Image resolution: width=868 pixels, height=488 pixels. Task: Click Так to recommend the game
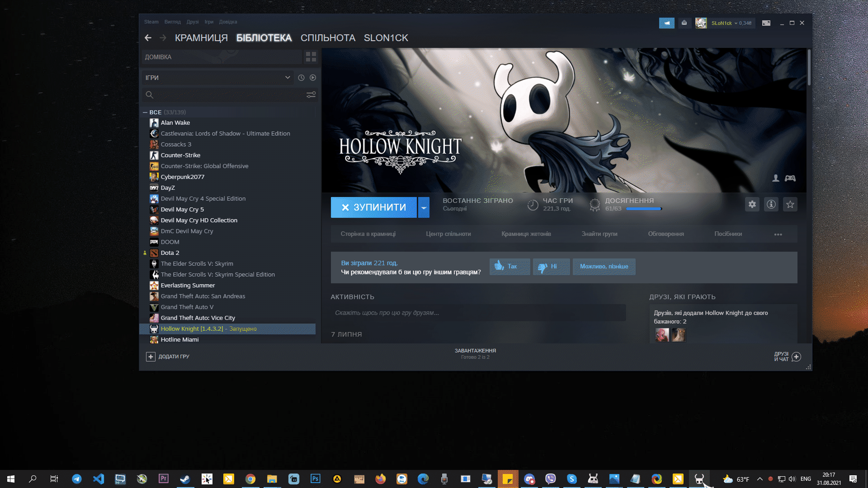pos(509,267)
